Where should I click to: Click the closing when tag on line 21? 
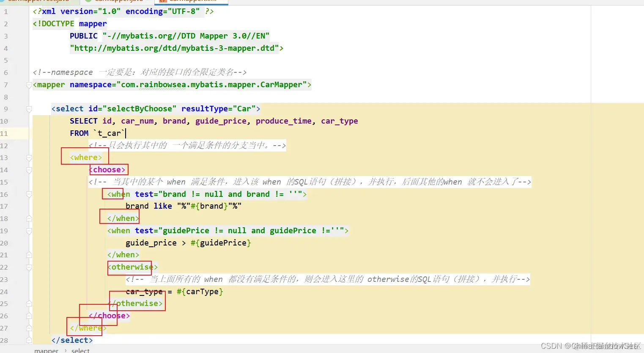pos(123,255)
